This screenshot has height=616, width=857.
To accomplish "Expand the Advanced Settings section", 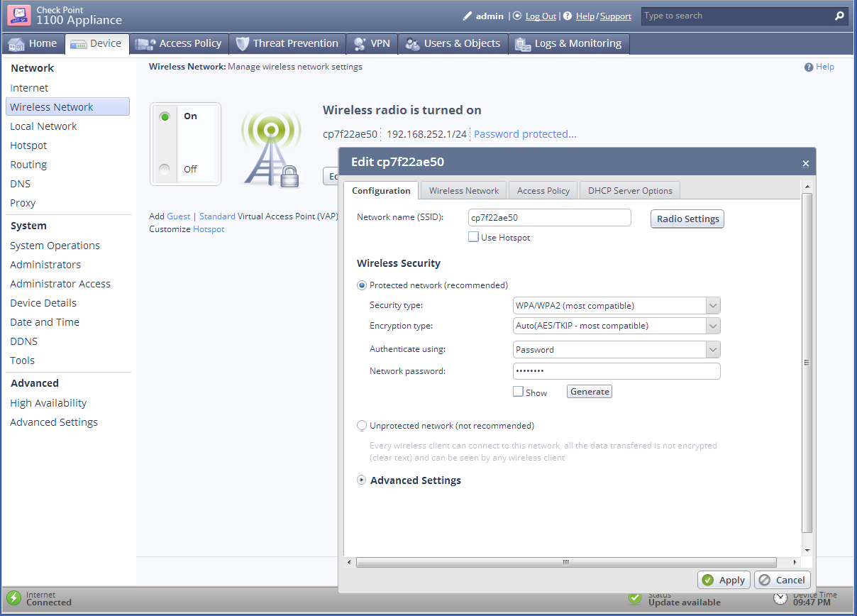I will point(363,480).
